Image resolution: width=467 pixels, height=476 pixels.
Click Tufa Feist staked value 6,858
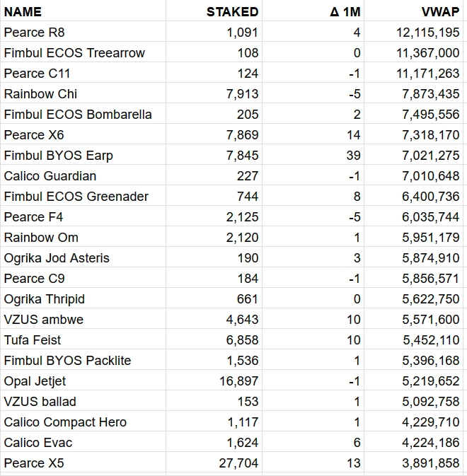(x=243, y=340)
